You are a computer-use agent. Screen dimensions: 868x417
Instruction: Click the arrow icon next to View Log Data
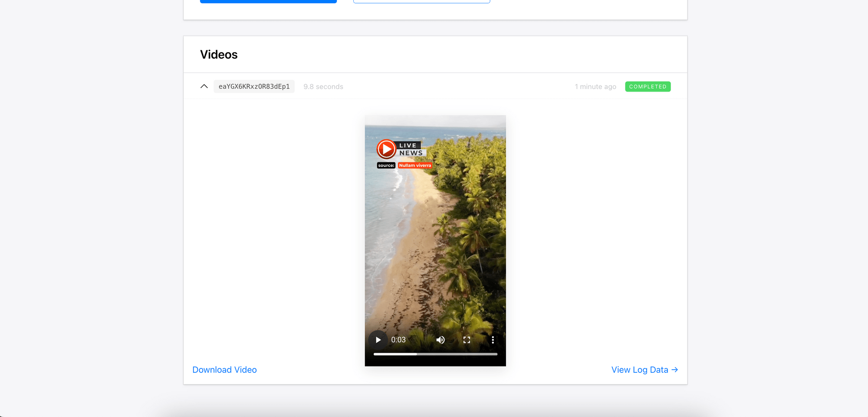tap(675, 369)
